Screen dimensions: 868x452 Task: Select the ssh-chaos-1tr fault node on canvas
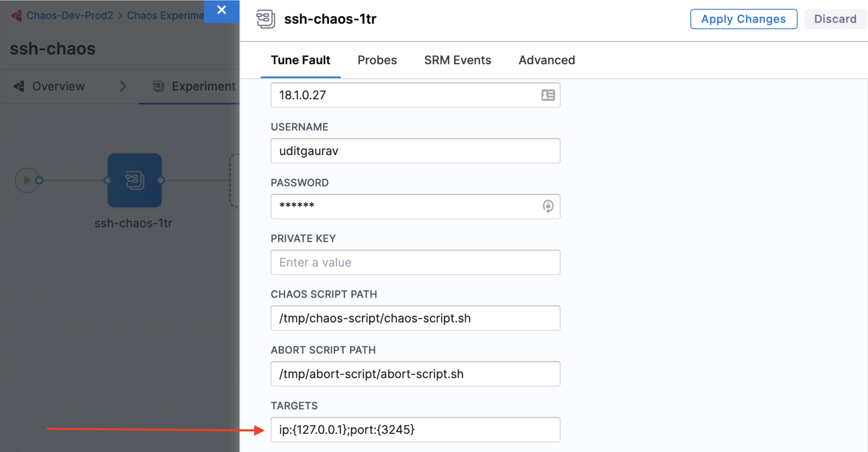point(135,180)
